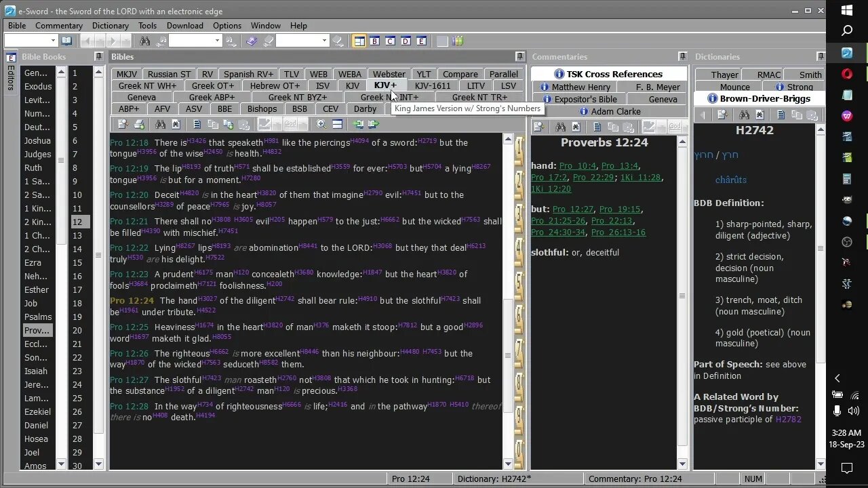Click the green arrows sync icon in Bibles toolbar
868x488 pixels.
coord(358,124)
